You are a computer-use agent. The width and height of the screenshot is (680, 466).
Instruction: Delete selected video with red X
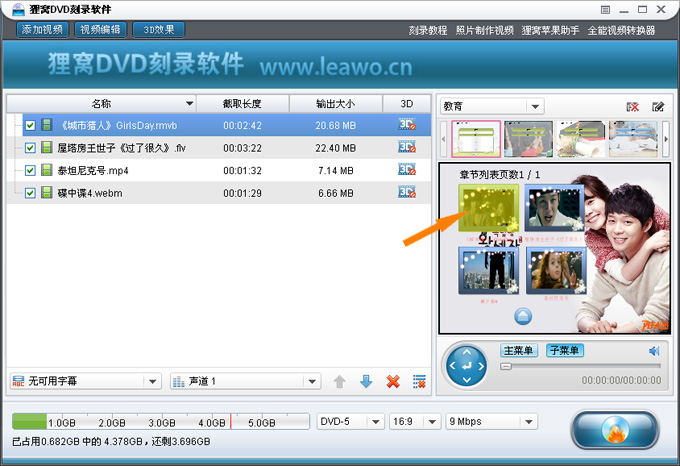tap(393, 381)
